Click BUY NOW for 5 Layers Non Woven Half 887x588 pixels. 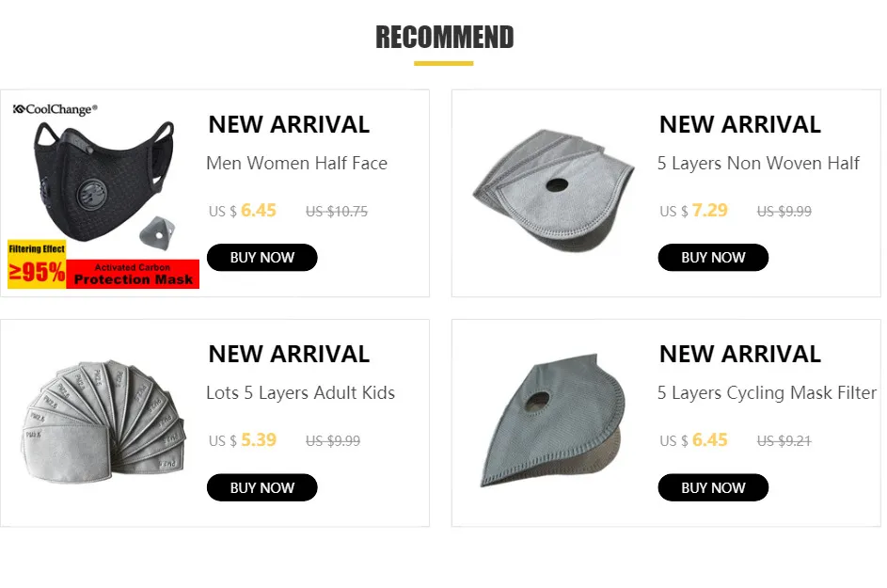point(713,258)
